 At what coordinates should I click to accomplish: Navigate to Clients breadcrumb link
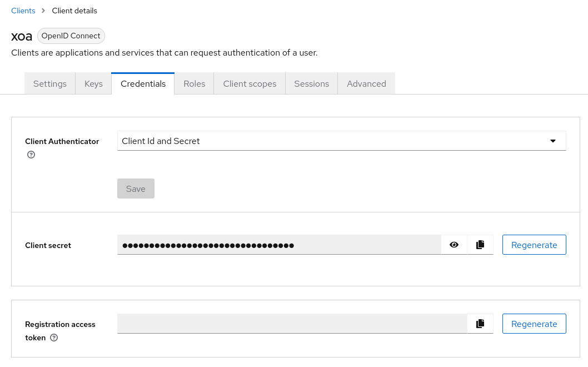coord(23,11)
